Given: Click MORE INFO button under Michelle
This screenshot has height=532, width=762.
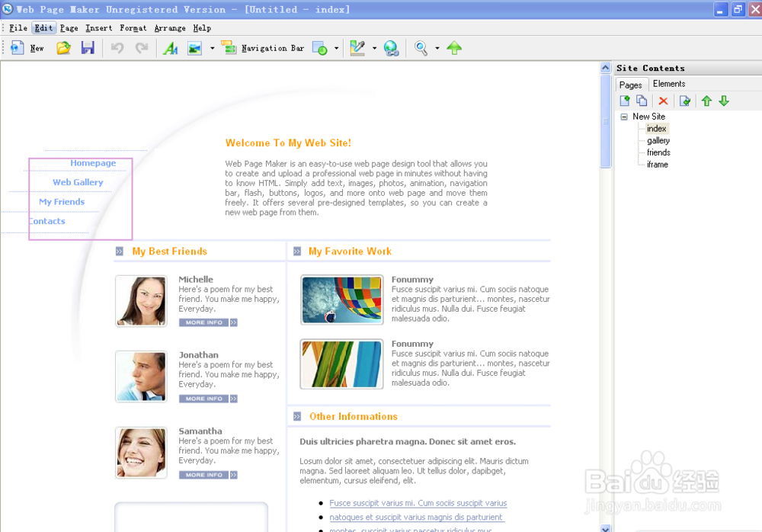Looking at the screenshot, I should [x=208, y=322].
